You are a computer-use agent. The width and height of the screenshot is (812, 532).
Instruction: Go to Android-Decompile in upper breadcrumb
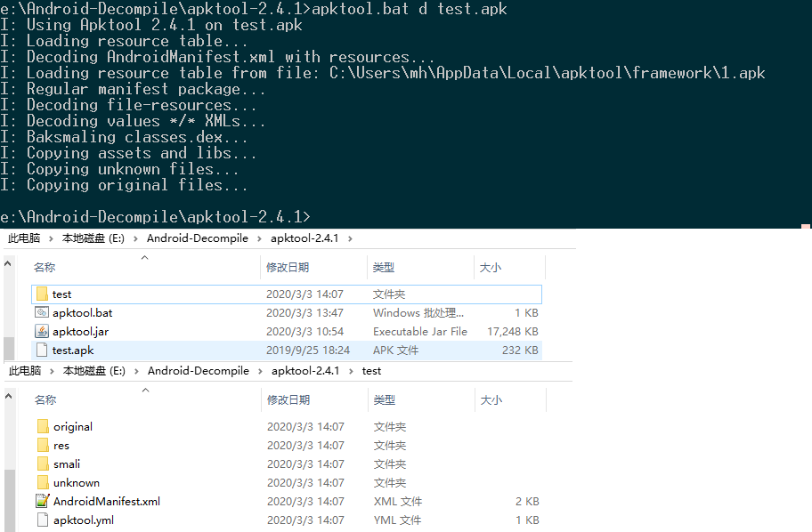[x=198, y=238]
